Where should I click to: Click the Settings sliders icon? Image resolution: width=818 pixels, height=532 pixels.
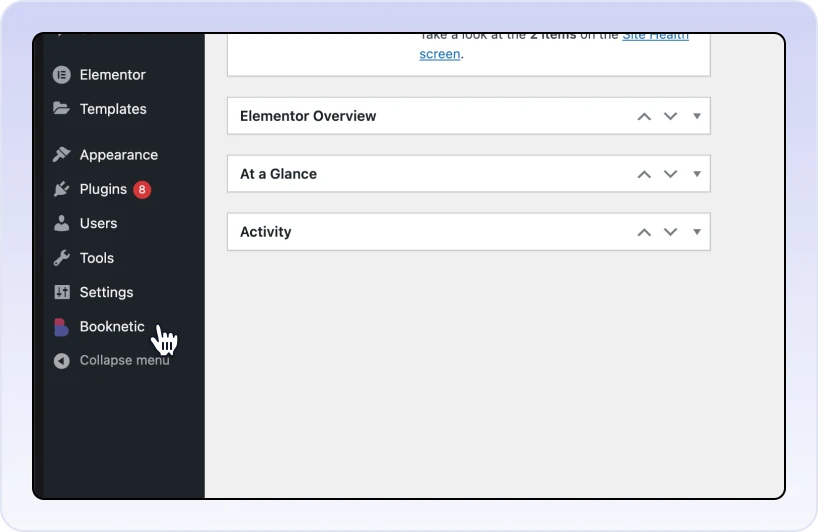coord(62,292)
